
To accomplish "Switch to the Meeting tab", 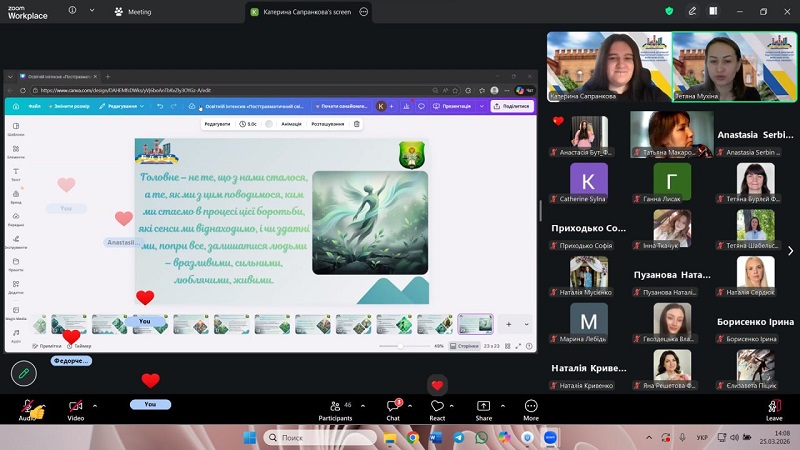I will (x=133, y=12).
